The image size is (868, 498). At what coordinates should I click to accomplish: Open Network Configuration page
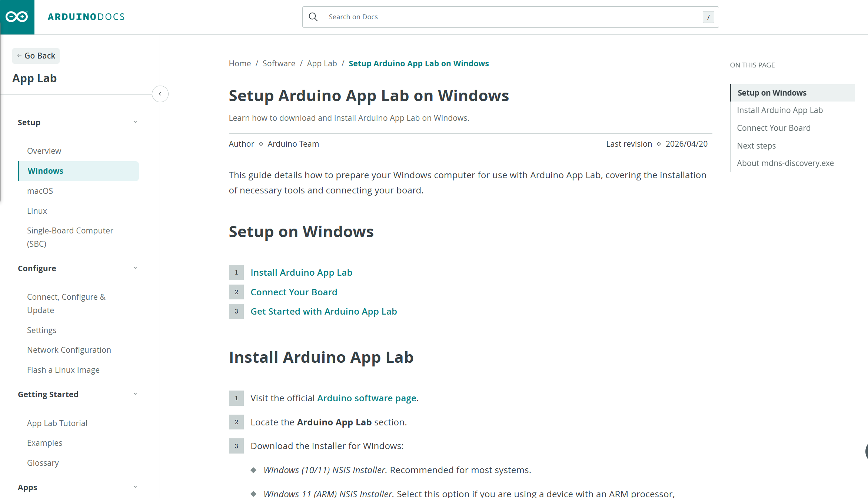tap(69, 350)
